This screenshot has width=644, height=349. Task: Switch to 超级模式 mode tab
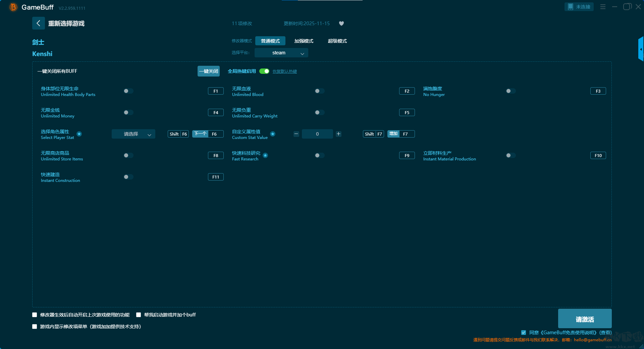tap(337, 41)
